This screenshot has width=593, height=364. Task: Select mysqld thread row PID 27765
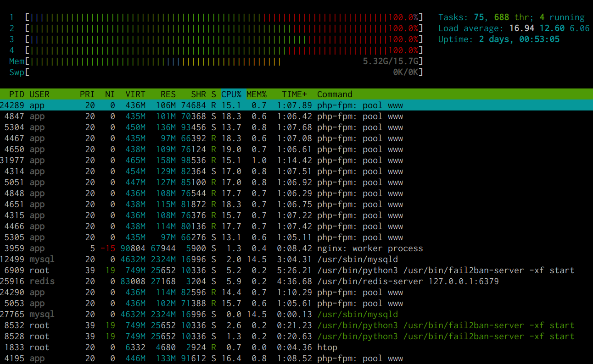[296, 314]
